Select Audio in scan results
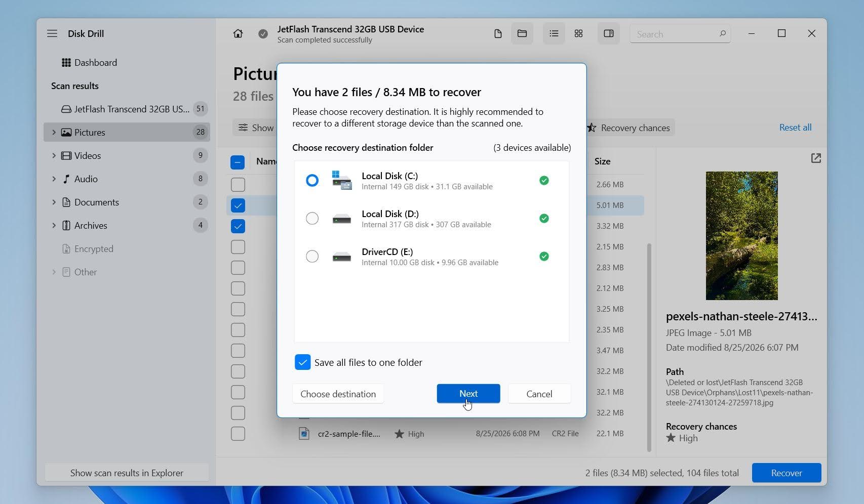864x504 pixels. [127, 179]
